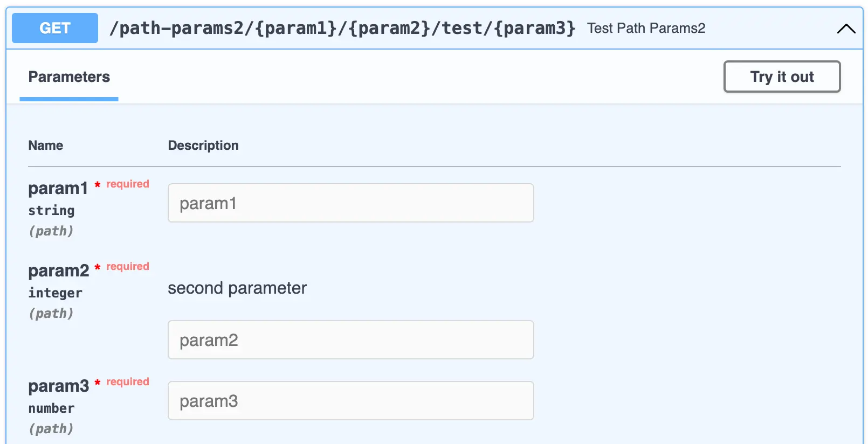
Task: Click the param3 name label
Action: tap(58, 385)
